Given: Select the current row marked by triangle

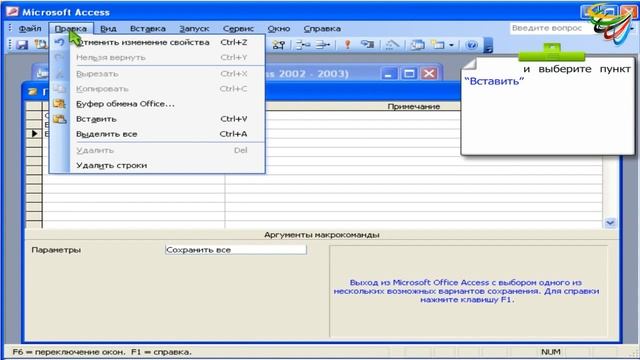Looking at the screenshot, I should [34, 133].
